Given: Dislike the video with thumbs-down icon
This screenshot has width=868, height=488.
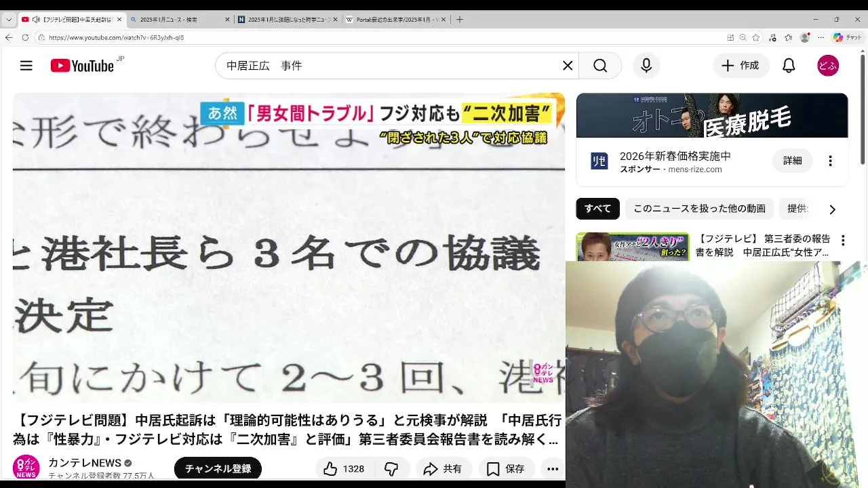Looking at the screenshot, I should 391,468.
